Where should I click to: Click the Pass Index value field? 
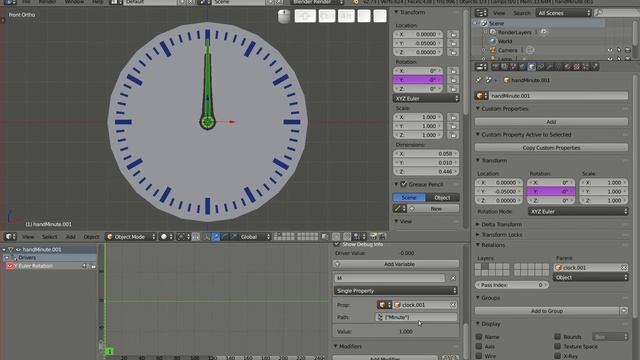coord(512,285)
